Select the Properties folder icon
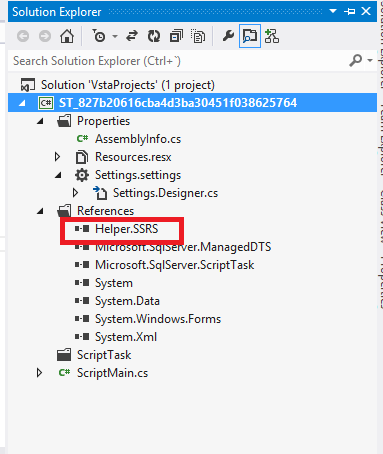The width and height of the screenshot is (383, 454). 64,121
